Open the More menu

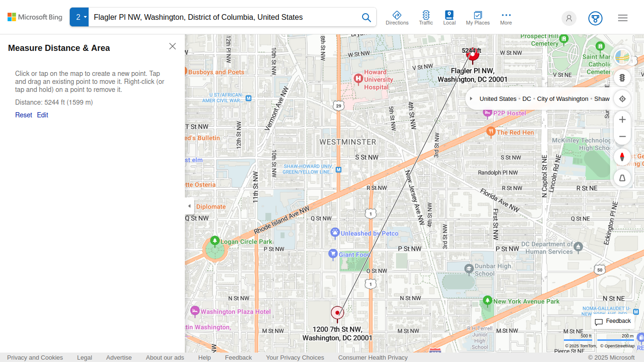click(x=506, y=18)
